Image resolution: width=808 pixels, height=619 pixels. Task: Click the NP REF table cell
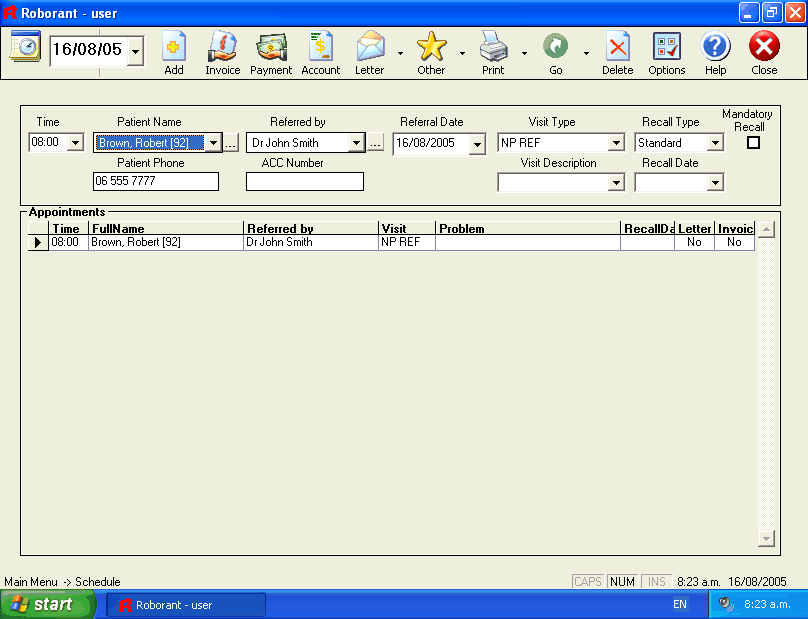[x=407, y=242]
